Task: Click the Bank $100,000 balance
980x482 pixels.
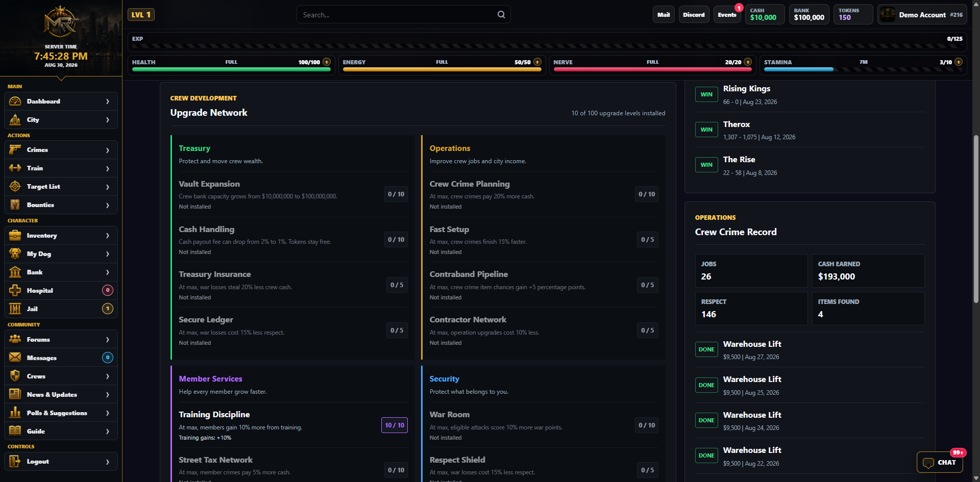Action: pos(809,14)
